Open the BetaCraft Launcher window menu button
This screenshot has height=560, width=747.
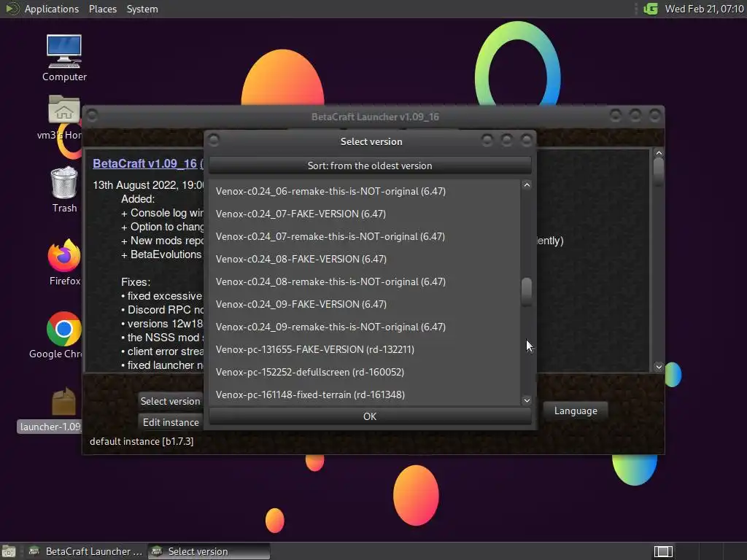tap(93, 115)
